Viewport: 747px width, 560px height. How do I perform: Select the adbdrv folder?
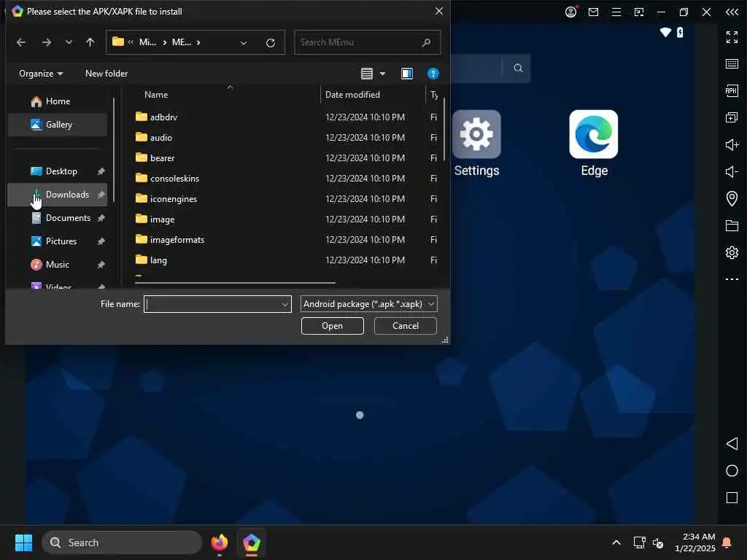pos(286,117)
